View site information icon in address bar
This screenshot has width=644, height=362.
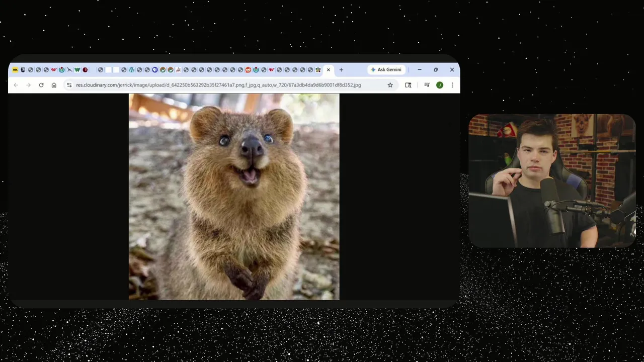pos(69,85)
